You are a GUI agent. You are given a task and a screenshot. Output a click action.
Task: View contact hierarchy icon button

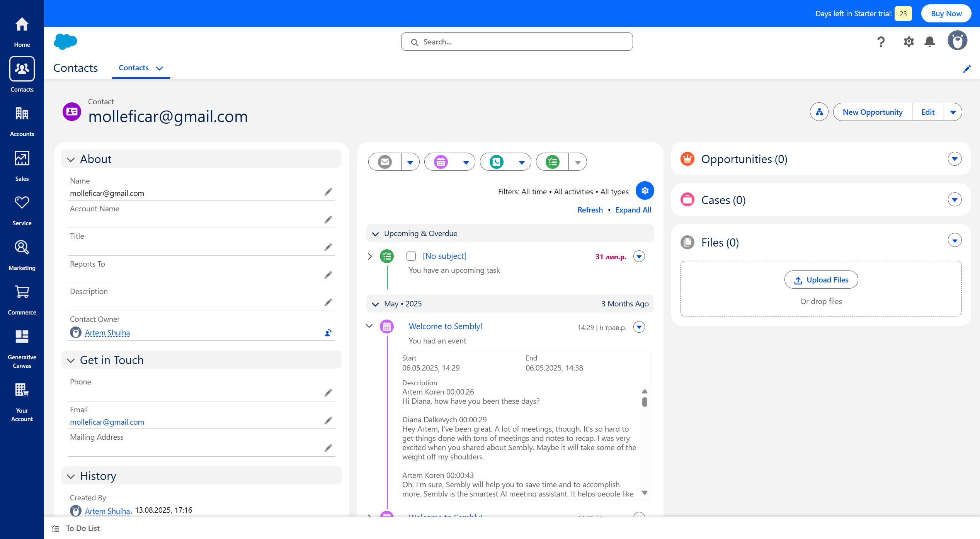819,112
